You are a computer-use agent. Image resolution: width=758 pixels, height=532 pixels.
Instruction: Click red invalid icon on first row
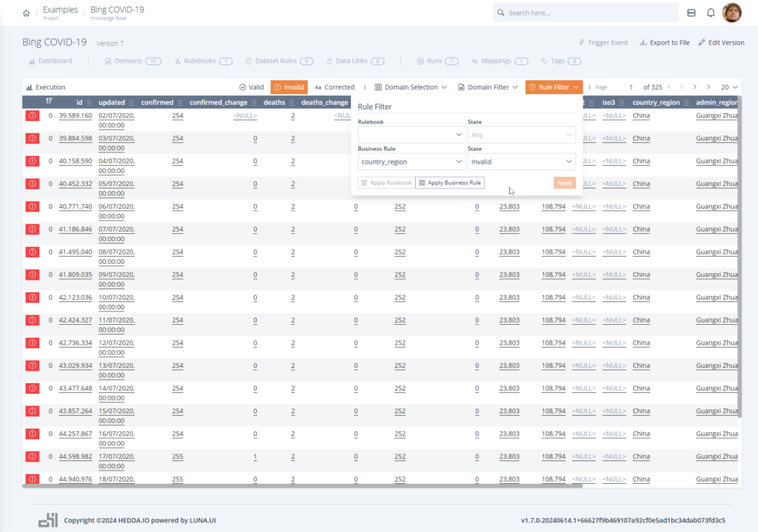point(33,115)
